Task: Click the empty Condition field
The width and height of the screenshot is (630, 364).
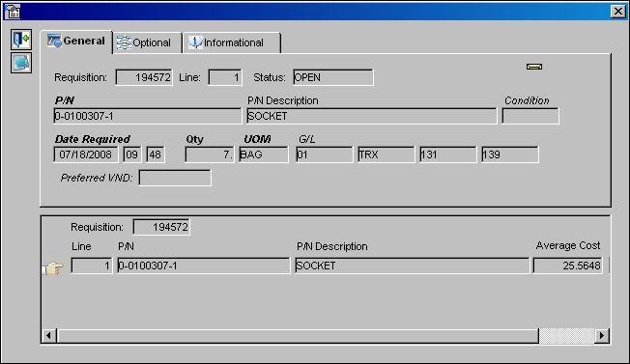Action: [x=530, y=116]
